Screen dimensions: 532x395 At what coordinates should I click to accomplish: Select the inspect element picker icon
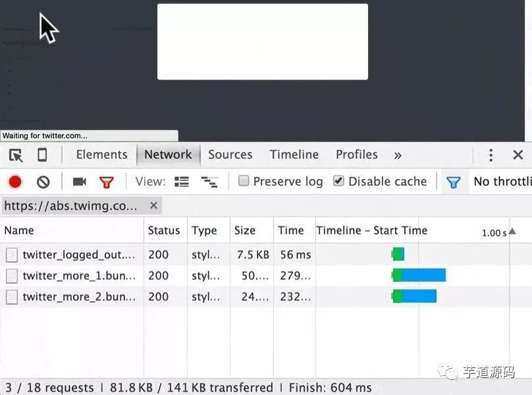coord(16,155)
